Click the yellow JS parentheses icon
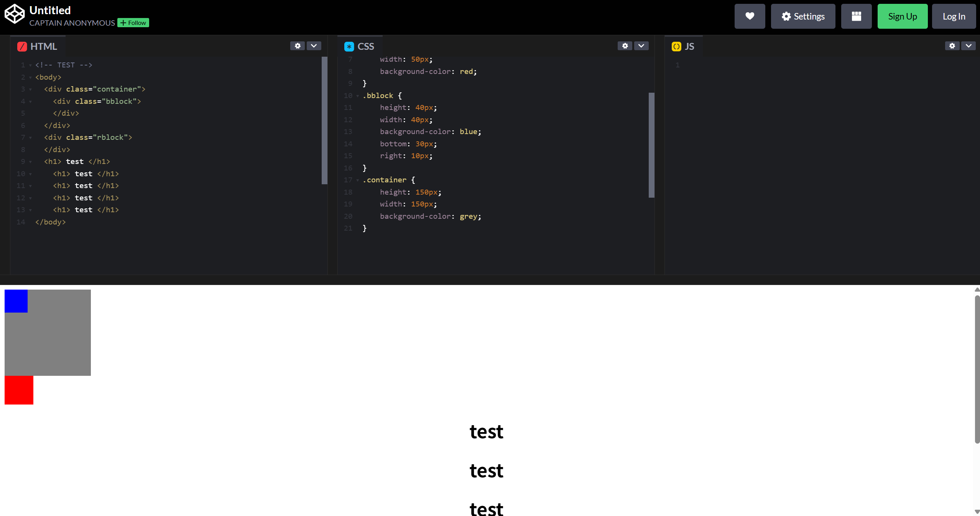 676,47
